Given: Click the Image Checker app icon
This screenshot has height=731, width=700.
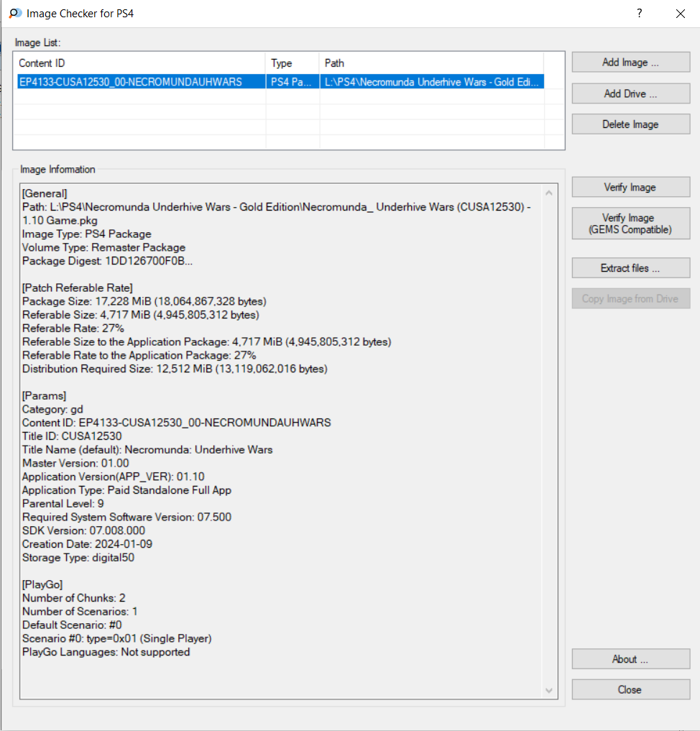Looking at the screenshot, I should [x=15, y=13].
